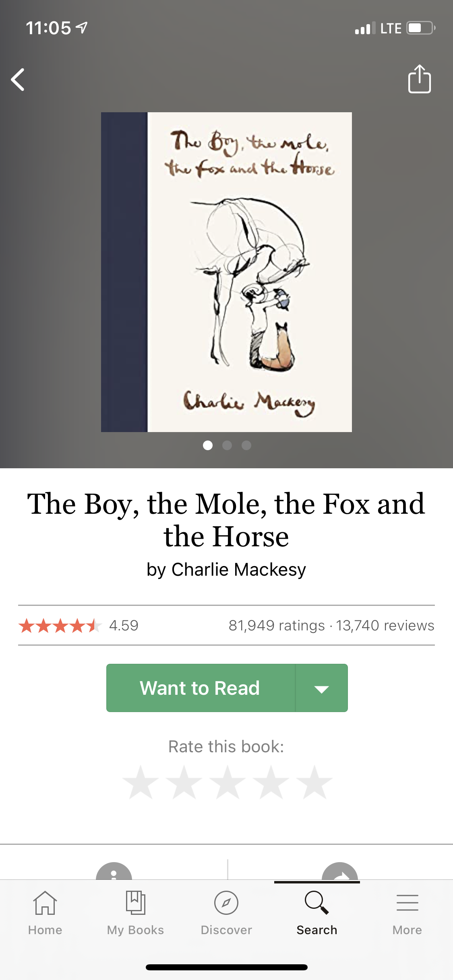The height and width of the screenshot is (980, 453).
Task: Rate the book one star
Action: coord(141,782)
